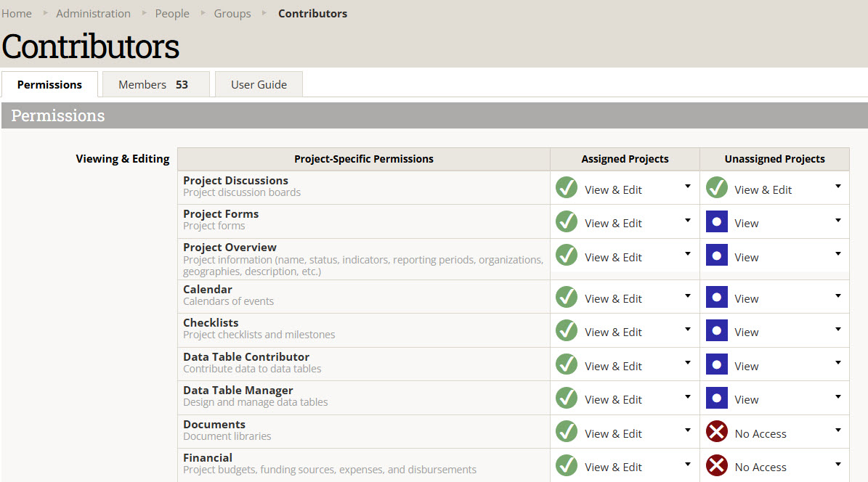Click green checkmark icon for Project Discussions Assigned

pyautogui.click(x=567, y=188)
